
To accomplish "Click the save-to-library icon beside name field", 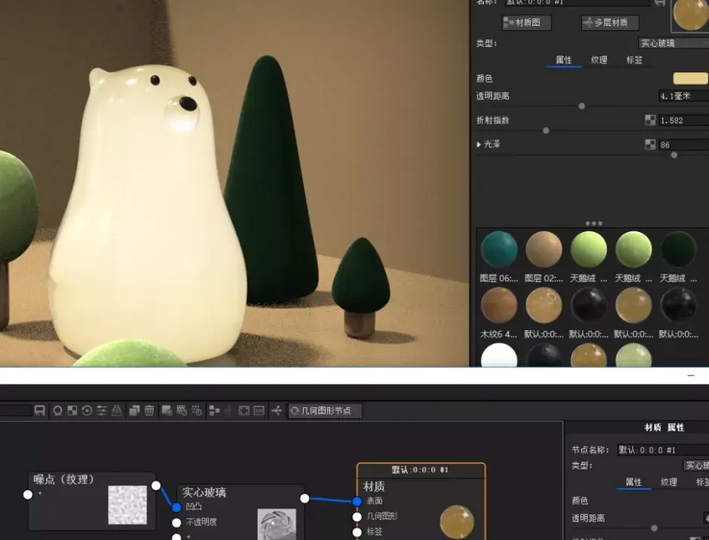I will [660, 4].
